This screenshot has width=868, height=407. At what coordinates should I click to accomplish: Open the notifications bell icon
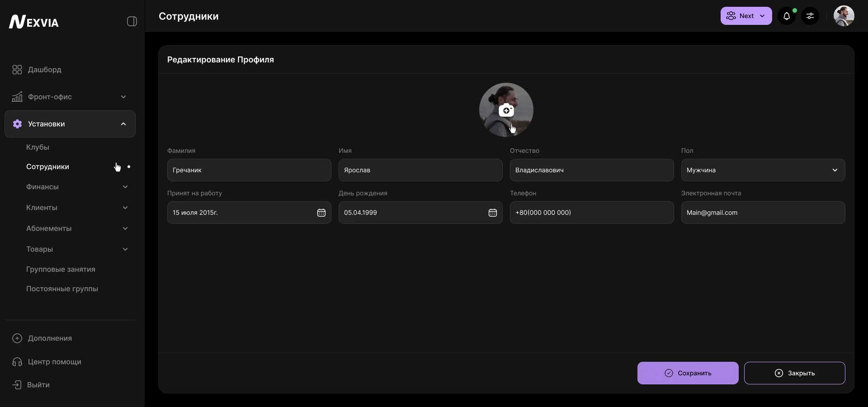click(787, 16)
